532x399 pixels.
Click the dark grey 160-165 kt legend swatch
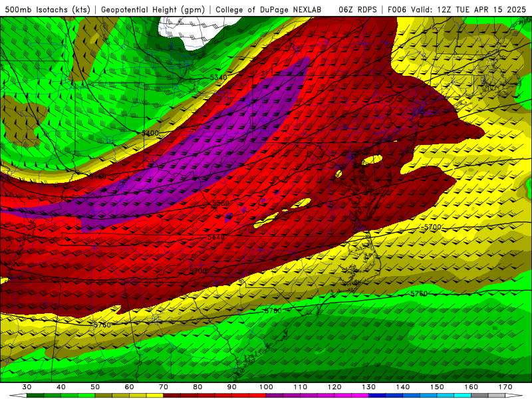click(479, 396)
